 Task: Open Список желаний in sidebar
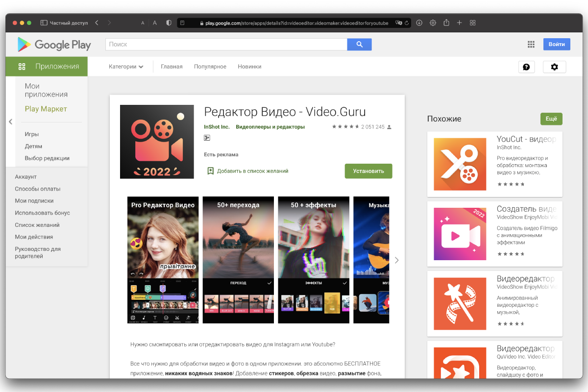pyautogui.click(x=37, y=225)
